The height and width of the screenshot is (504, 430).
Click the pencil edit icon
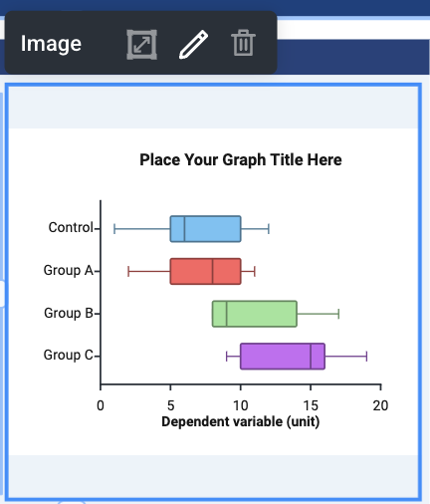pyautogui.click(x=194, y=45)
